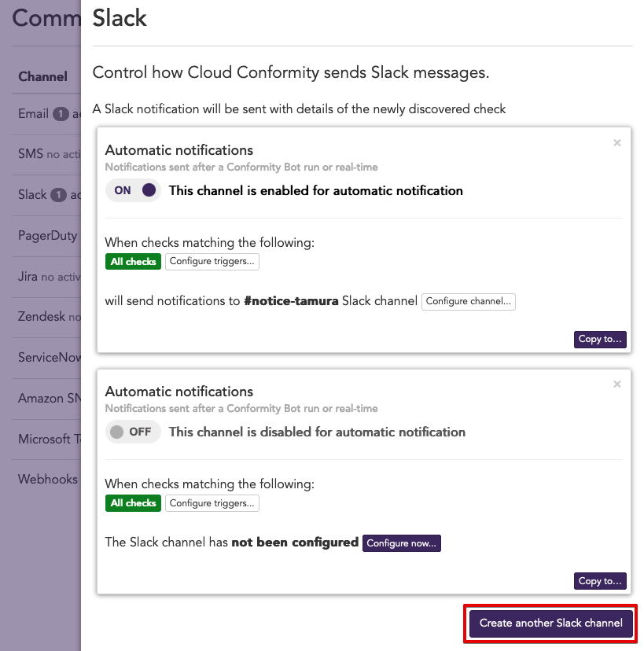Image resolution: width=644 pixels, height=651 pixels.
Task: Choose the Webhooks channel
Action: [x=47, y=479]
